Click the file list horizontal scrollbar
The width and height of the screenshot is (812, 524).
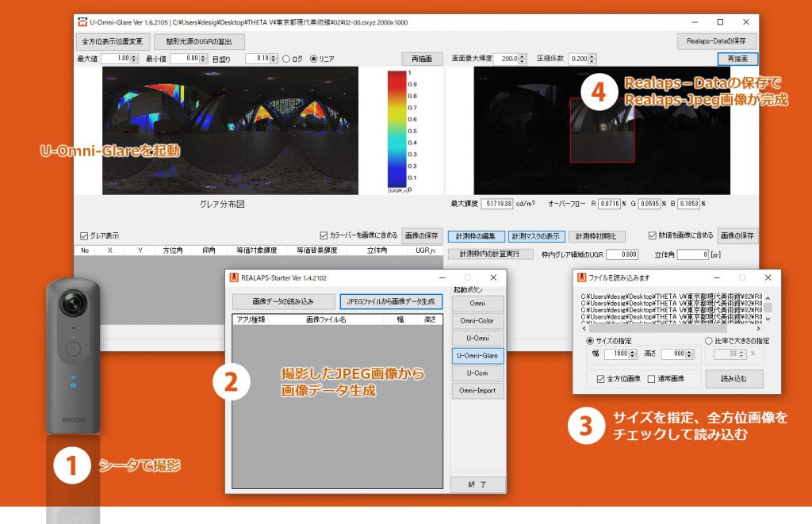672,328
